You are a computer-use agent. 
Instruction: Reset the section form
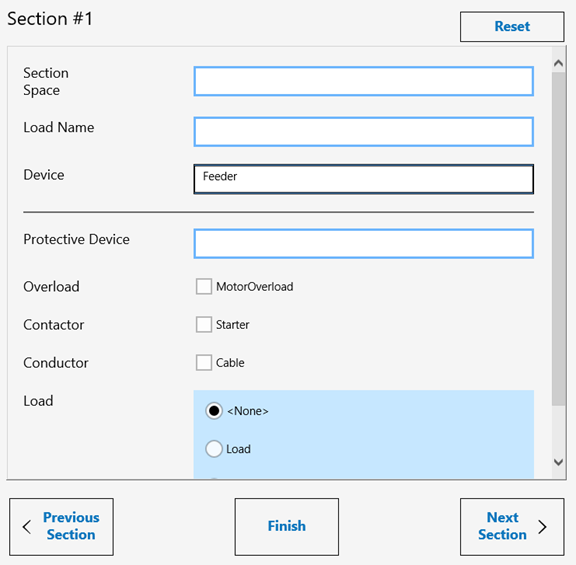click(x=512, y=26)
